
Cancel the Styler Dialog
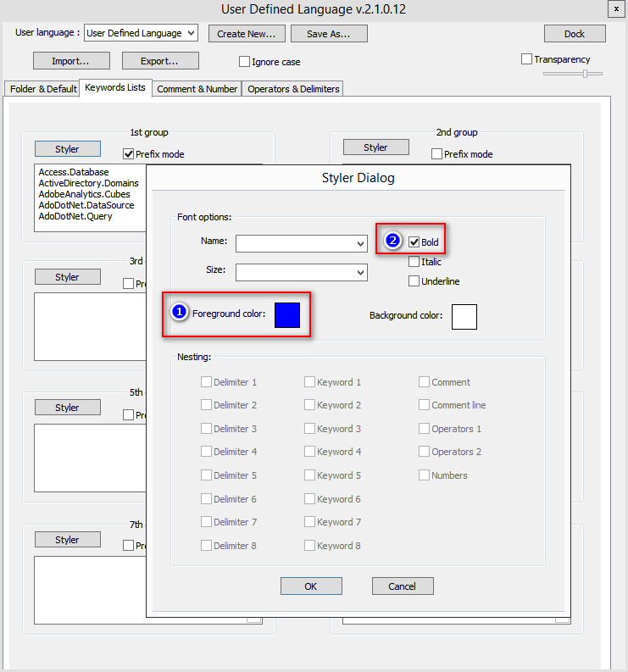403,586
